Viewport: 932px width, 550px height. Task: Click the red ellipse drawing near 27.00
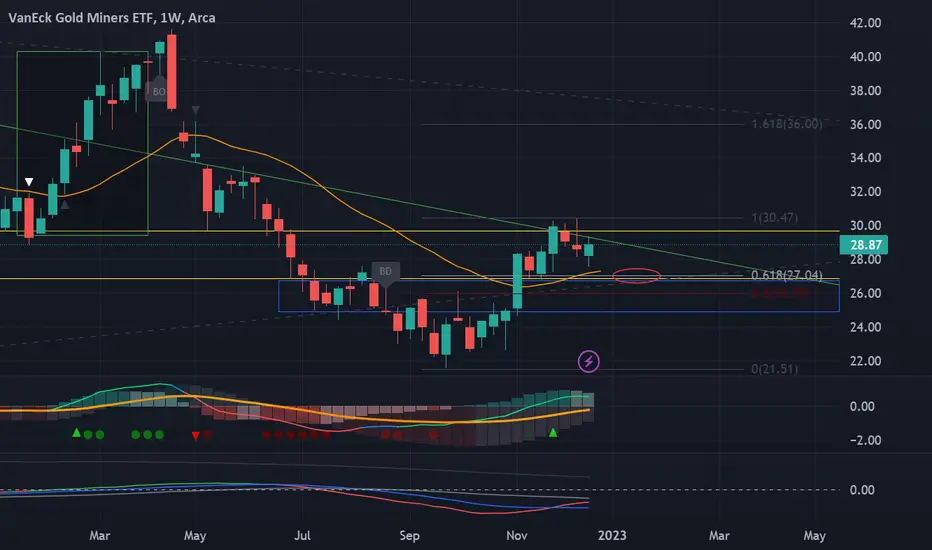[636, 276]
